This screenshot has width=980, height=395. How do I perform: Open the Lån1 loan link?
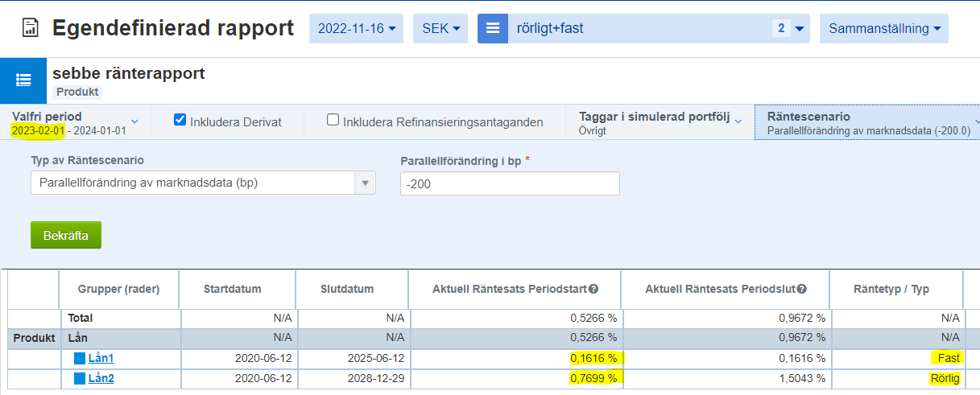[101, 359]
